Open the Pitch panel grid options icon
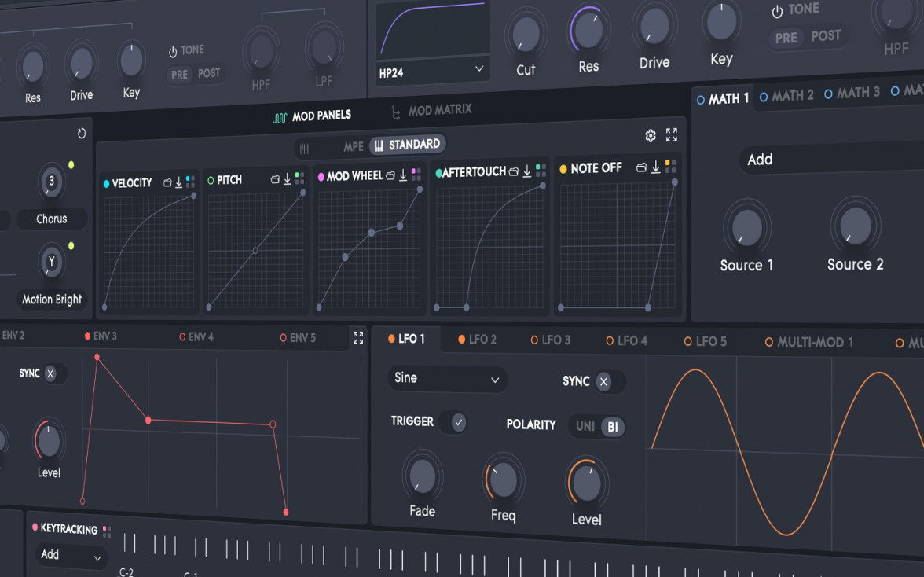 (x=299, y=178)
